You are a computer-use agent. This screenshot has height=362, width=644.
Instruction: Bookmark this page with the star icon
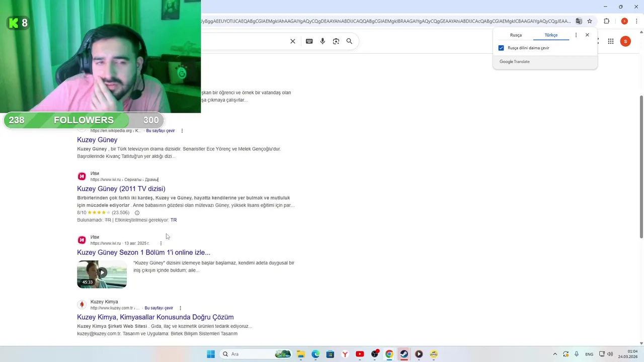(x=590, y=21)
